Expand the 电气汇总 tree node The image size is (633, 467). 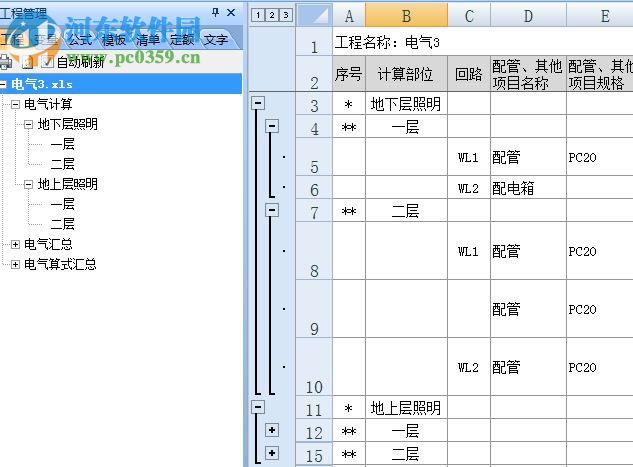click(15, 244)
